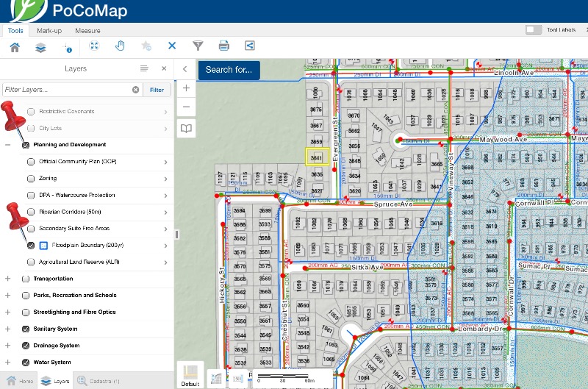588x389 pixels.
Task: Open the Home bottom panel tab
Action: (x=19, y=381)
